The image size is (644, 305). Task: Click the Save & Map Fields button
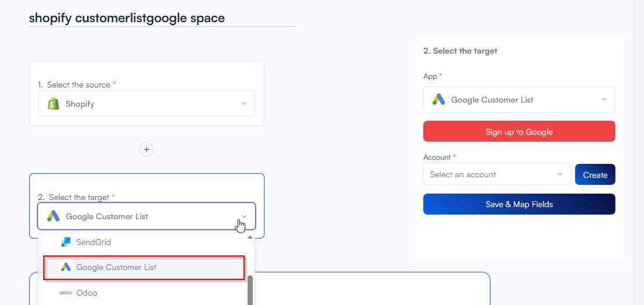point(519,204)
